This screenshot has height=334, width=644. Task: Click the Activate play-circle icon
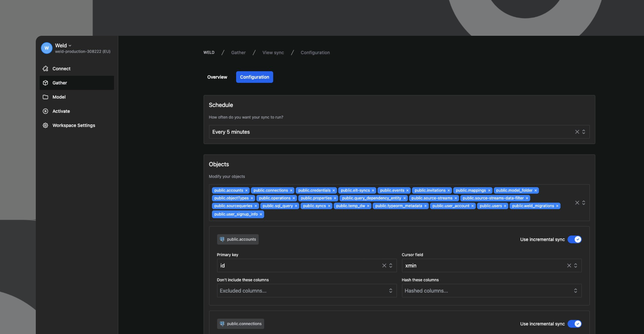coord(45,111)
